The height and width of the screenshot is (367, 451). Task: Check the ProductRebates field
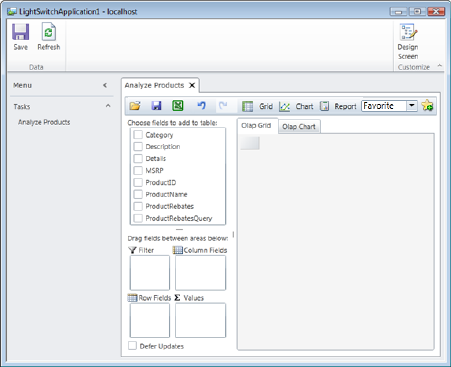138,206
